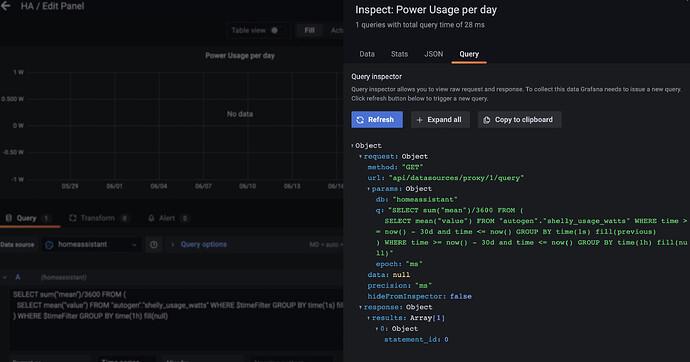Click the epoch: "ms" line

(x=399, y=264)
